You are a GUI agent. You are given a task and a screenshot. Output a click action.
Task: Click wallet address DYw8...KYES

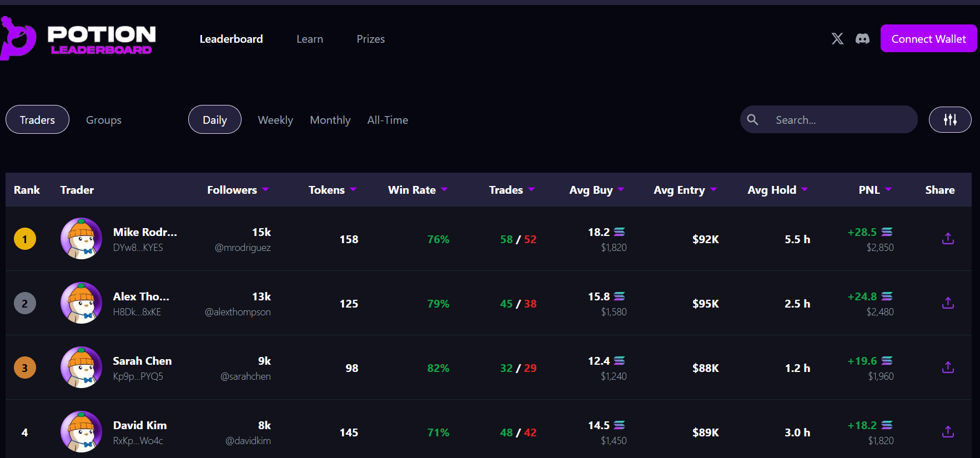click(138, 248)
